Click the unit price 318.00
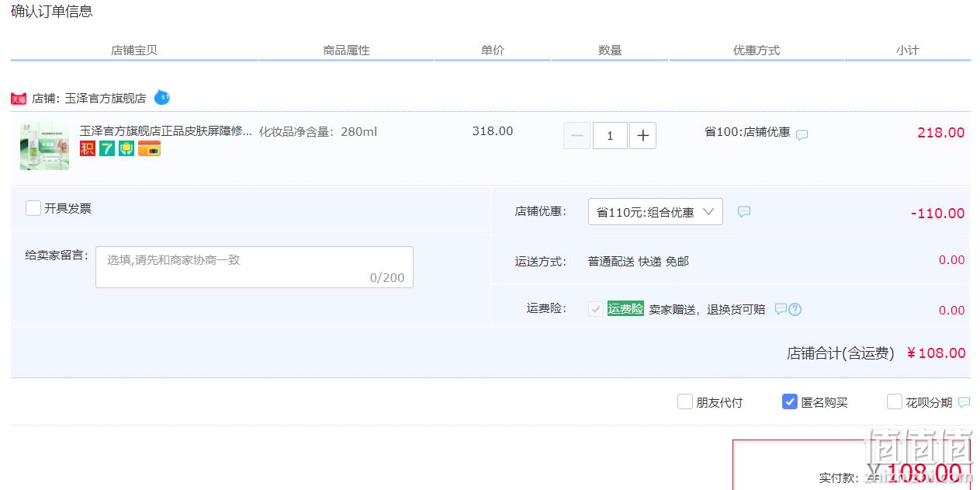 point(493,131)
